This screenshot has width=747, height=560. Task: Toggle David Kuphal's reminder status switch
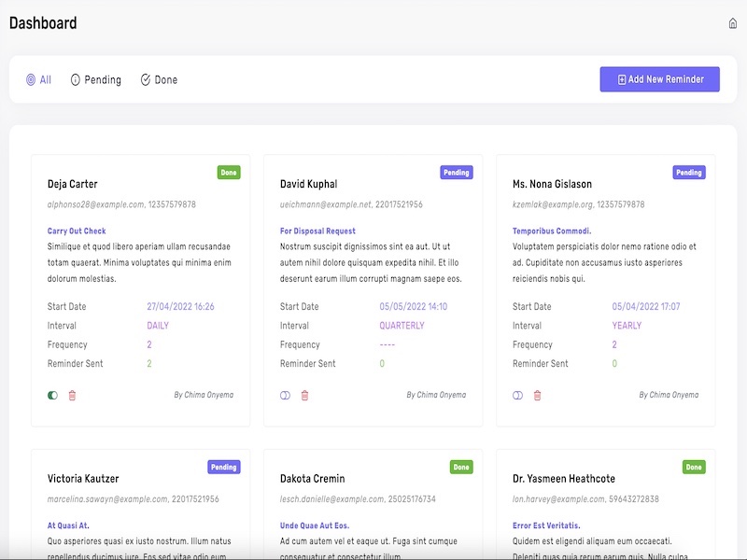285,396
